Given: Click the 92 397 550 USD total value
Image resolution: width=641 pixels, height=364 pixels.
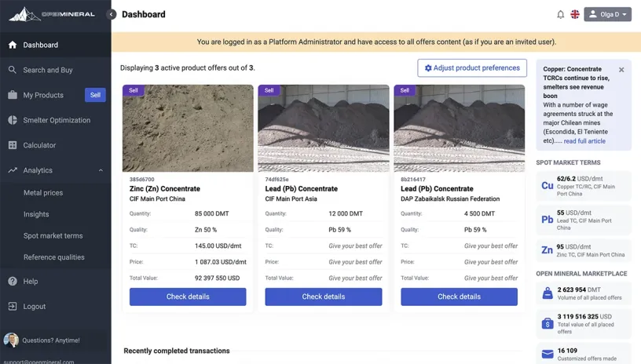Looking at the screenshot, I should [217, 278].
